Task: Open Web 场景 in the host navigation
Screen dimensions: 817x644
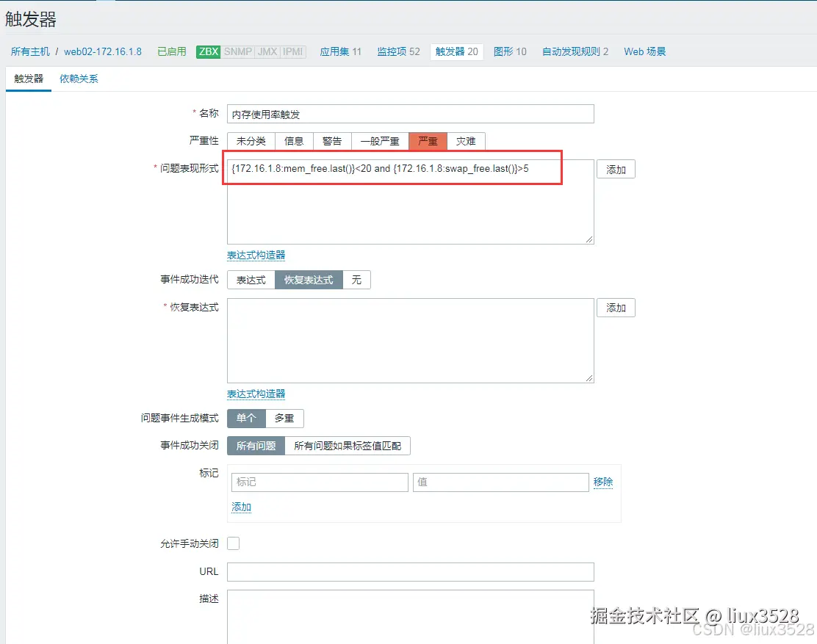Action: click(644, 51)
